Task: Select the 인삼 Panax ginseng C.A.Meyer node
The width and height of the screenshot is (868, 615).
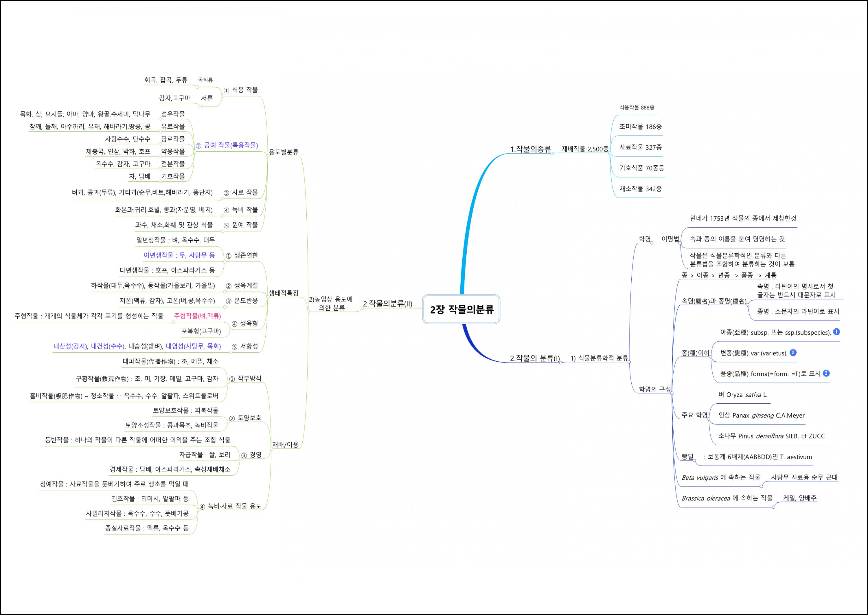Action: coord(761,416)
